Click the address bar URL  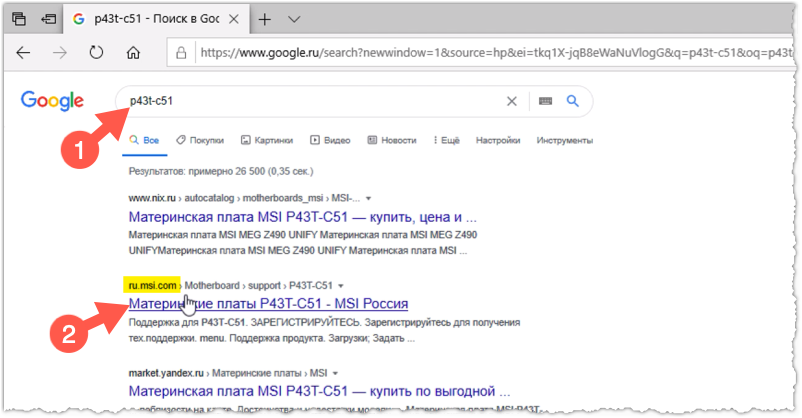pyautogui.click(x=495, y=52)
